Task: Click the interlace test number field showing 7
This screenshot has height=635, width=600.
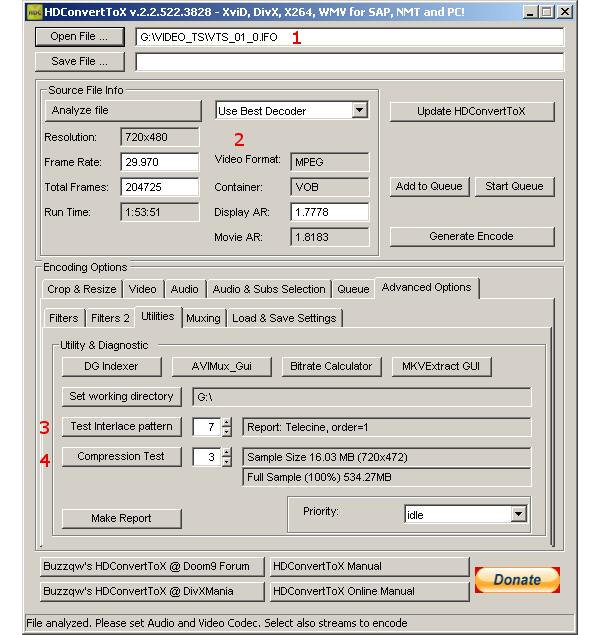Action: (x=207, y=427)
